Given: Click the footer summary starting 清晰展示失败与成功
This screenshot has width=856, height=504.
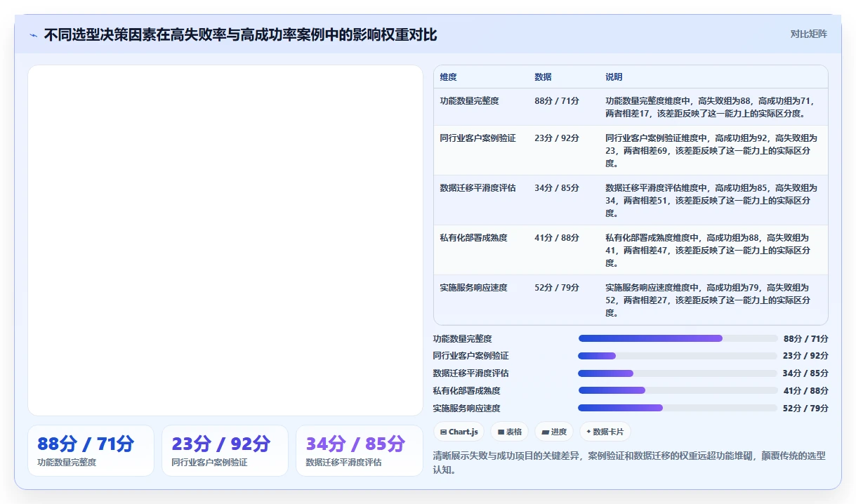Looking at the screenshot, I should point(629,463).
